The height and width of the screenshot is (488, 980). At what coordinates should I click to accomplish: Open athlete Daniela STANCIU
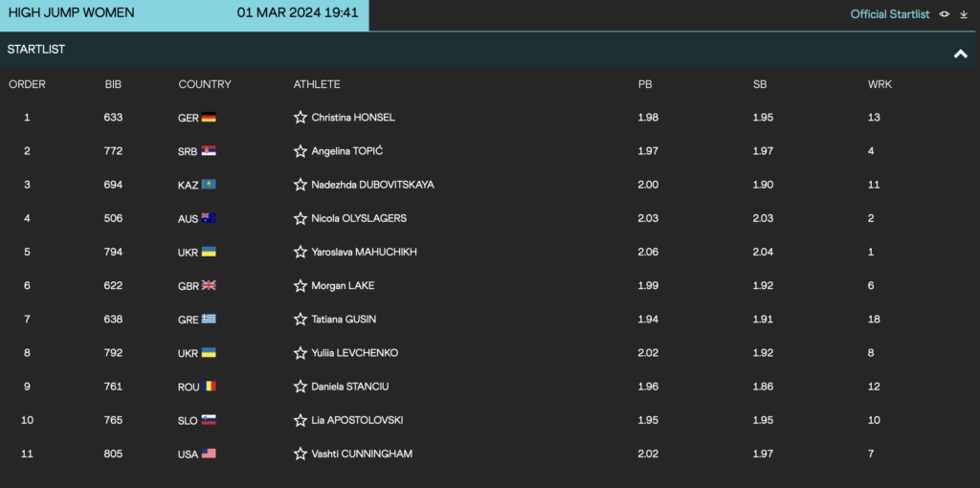coord(350,387)
